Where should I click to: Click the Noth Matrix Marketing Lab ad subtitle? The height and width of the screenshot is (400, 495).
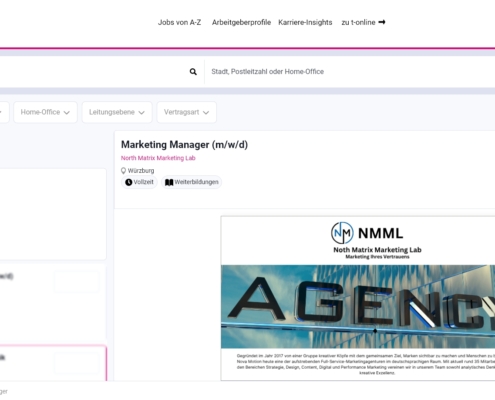click(377, 250)
